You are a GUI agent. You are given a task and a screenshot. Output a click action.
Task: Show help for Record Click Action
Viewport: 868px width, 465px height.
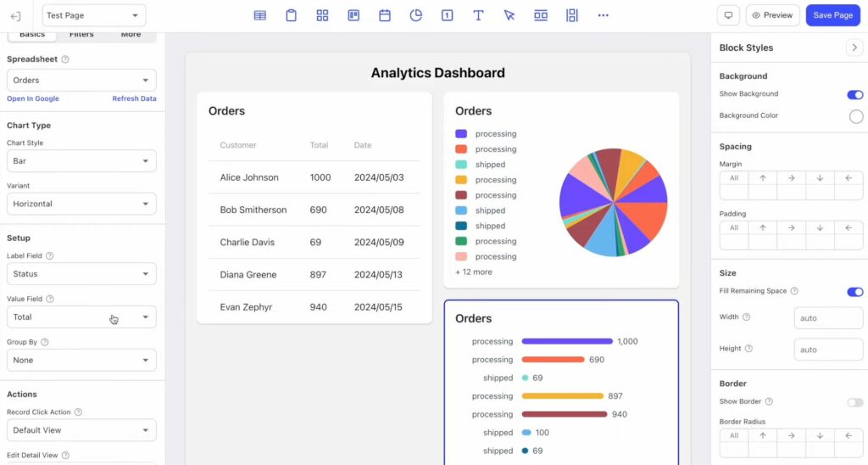point(78,412)
